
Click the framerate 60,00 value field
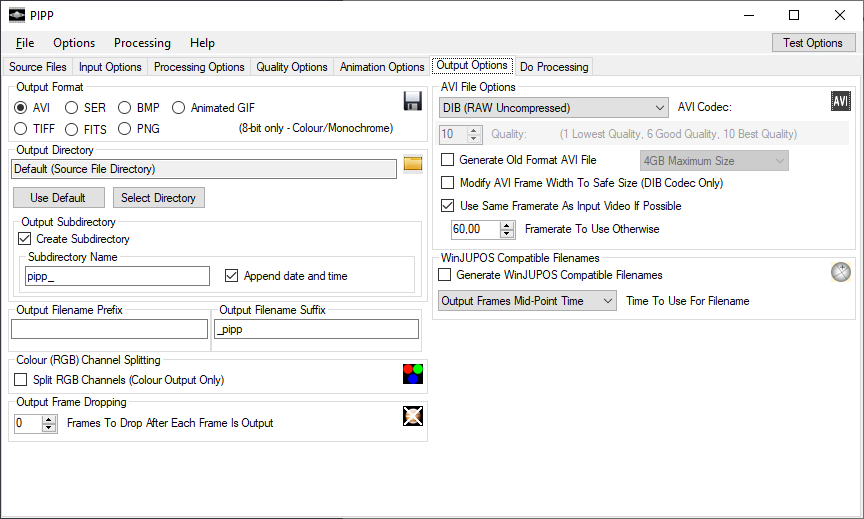click(476, 229)
